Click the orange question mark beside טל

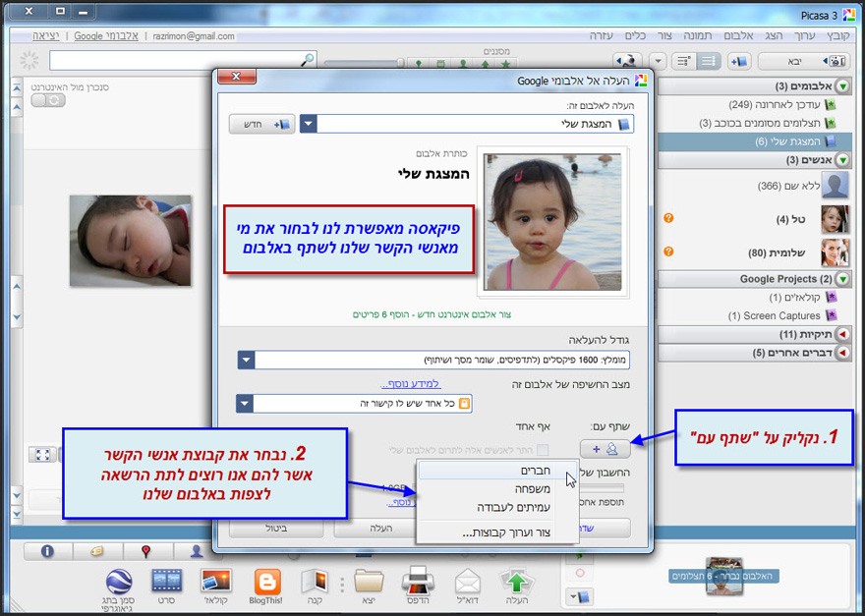[x=668, y=218]
